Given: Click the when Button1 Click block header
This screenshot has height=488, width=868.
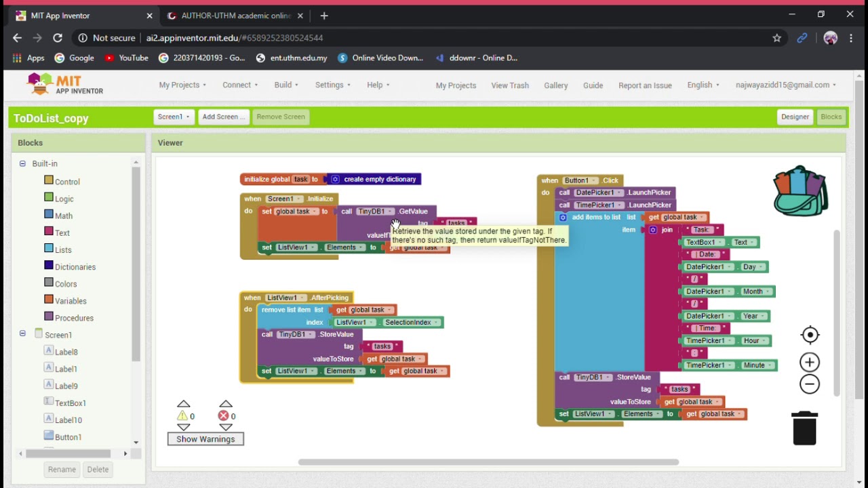Looking at the screenshot, I should pos(580,180).
